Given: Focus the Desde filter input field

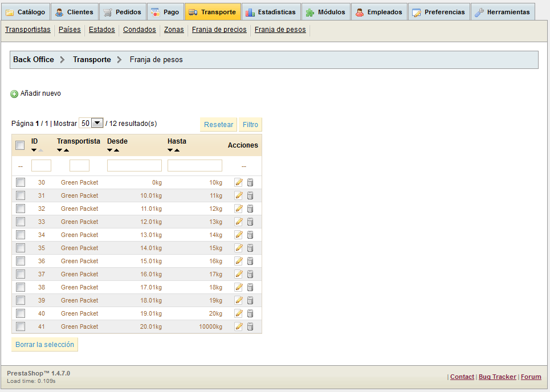Looking at the screenshot, I should coord(135,165).
